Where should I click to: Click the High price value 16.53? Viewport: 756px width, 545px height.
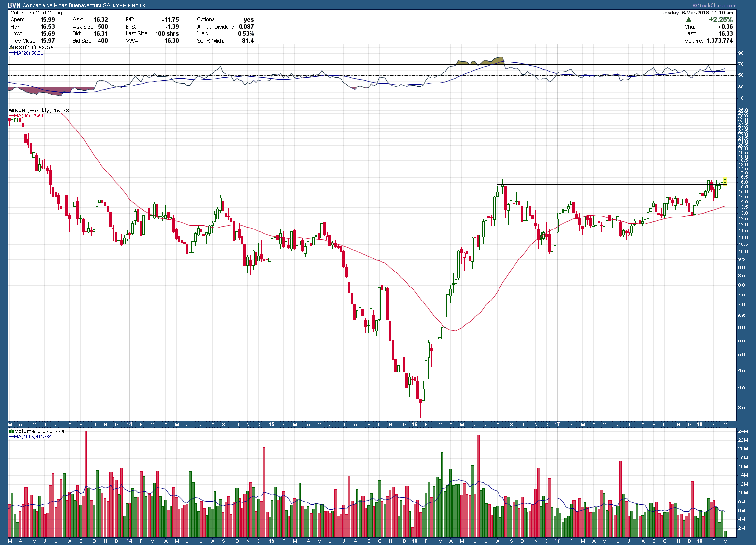coord(47,27)
